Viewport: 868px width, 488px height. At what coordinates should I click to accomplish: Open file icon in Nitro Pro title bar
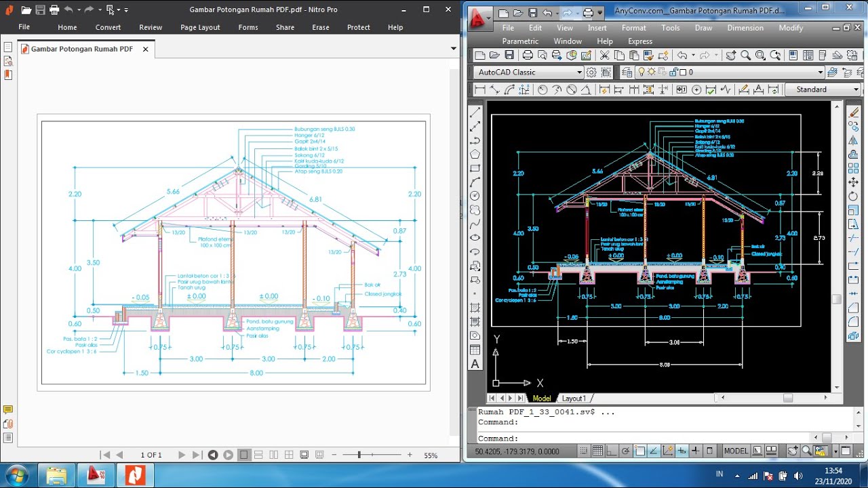[26, 9]
